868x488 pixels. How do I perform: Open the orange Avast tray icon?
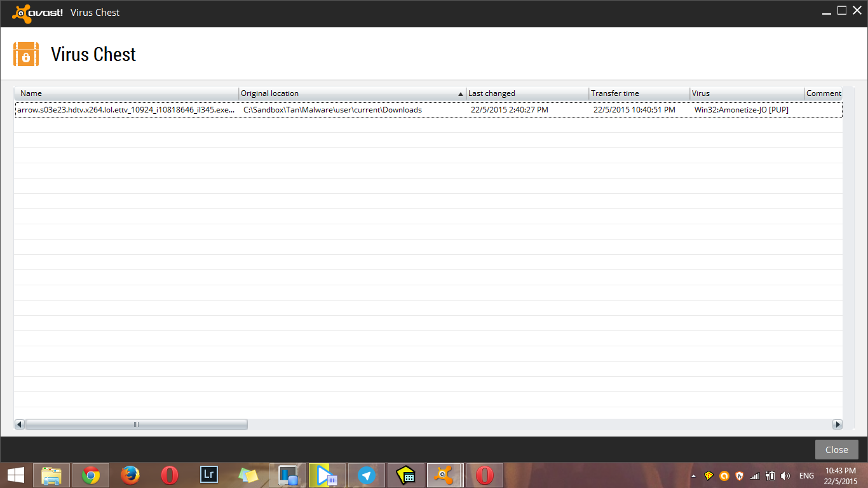coord(724,475)
